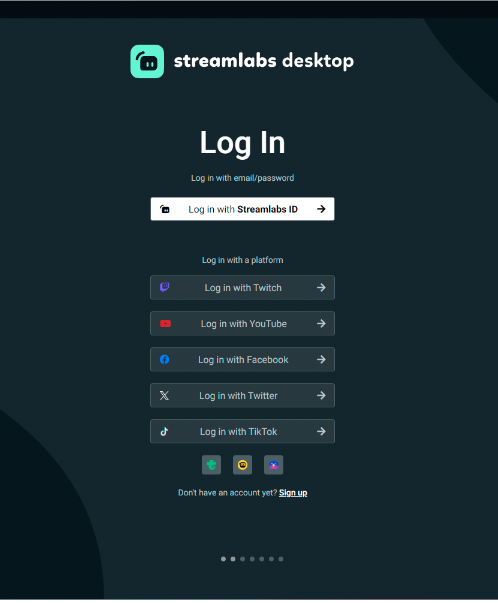Viewport: 498px width, 603px height.
Task: Log in with Streamlabs ID
Action: click(243, 209)
